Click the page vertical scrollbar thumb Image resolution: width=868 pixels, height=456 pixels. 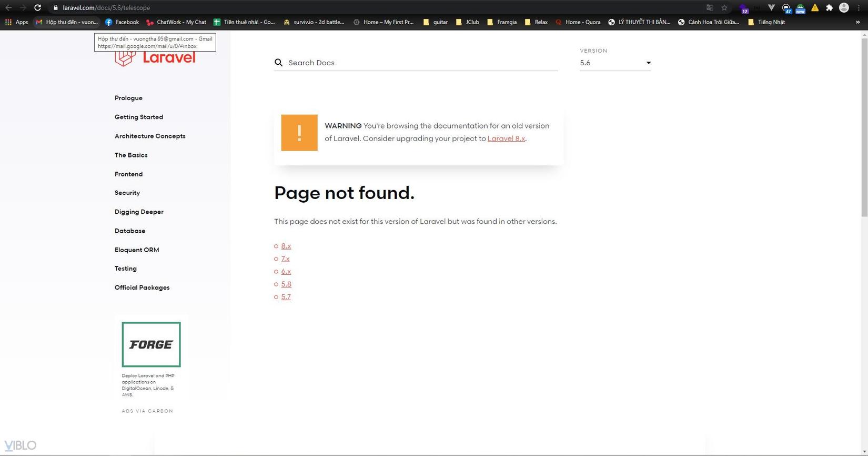coord(864,126)
